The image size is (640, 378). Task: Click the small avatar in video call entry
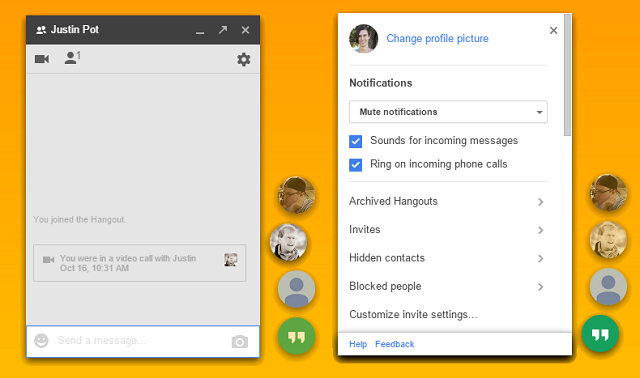point(231,260)
